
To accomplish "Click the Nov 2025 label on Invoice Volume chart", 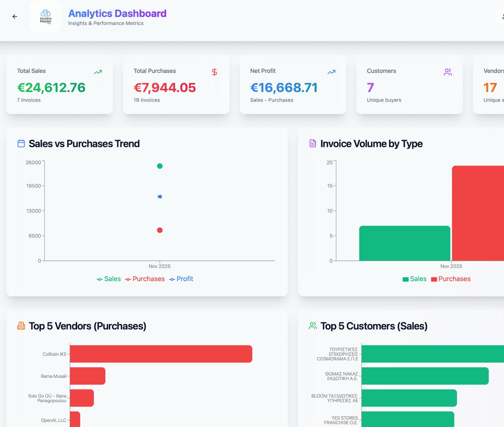I will pyautogui.click(x=451, y=266).
